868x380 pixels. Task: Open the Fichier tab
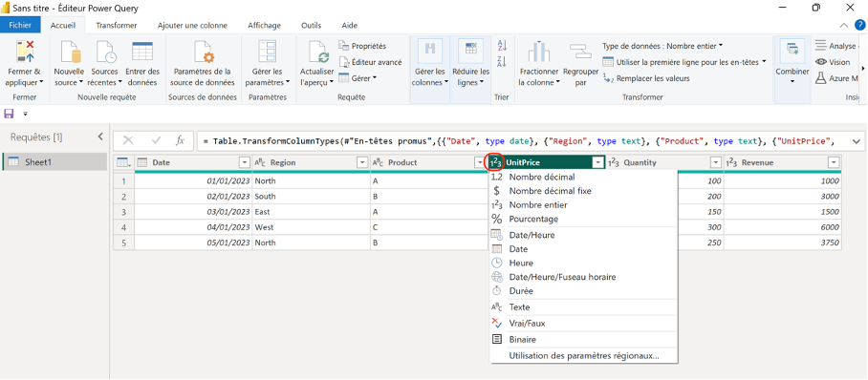(20, 25)
